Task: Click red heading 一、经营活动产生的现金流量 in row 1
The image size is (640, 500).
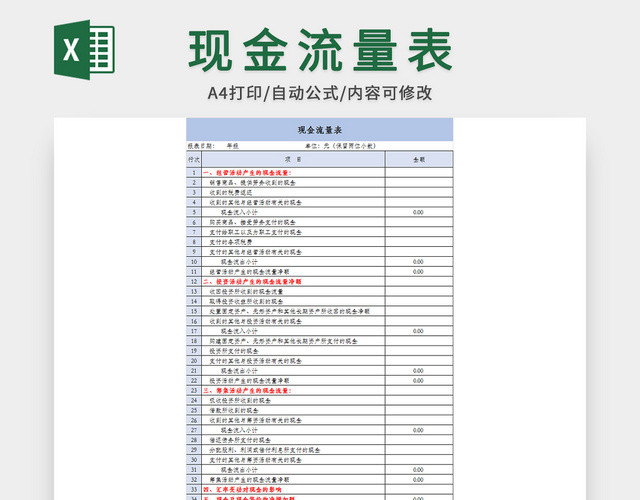Action: coord(247,173)
